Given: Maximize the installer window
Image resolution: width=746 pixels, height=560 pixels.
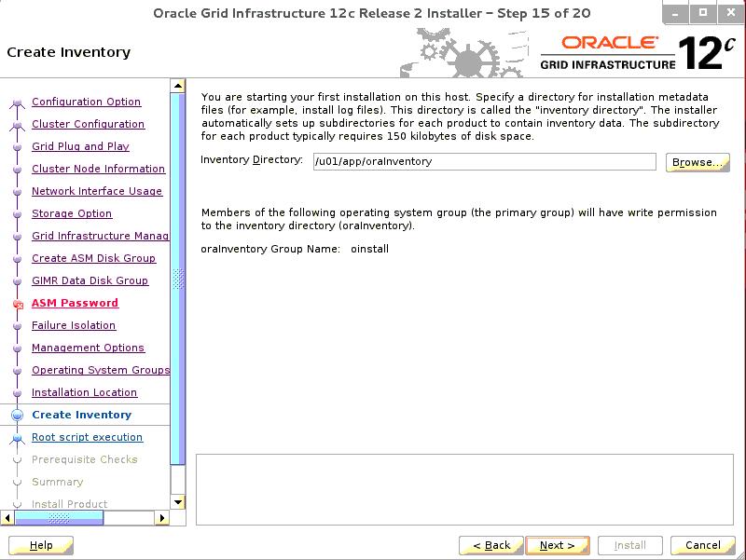Looking at the screenshot, I should [x=703, y=13].
